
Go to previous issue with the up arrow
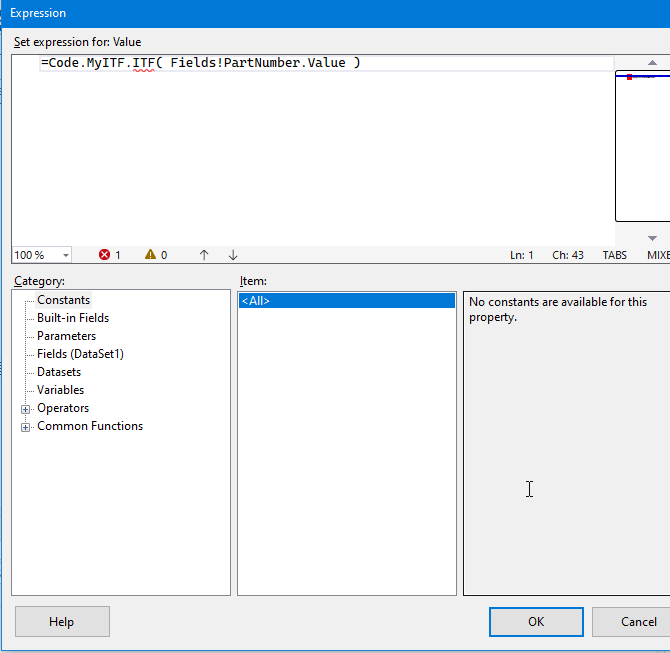[204, 255]
